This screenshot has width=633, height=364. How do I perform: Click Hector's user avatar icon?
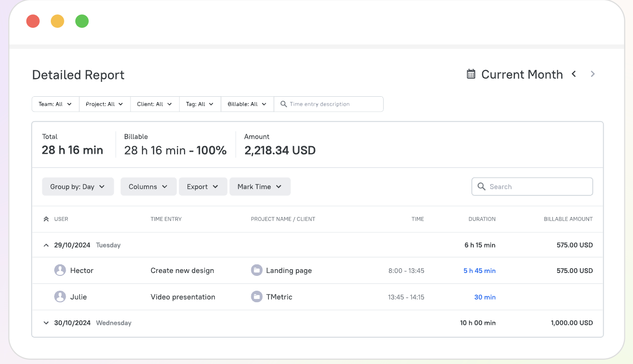pyautogui.click(x=60, y=271)
